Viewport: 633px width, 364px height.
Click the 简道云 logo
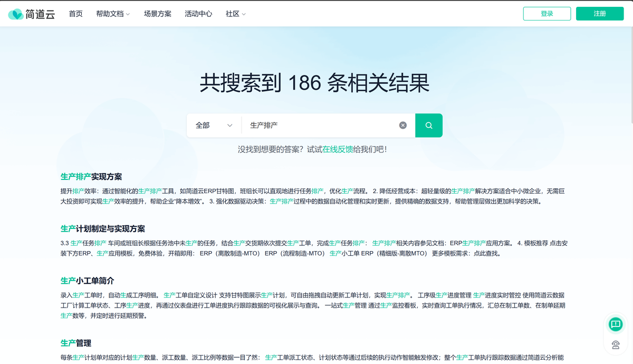[31, 14]
